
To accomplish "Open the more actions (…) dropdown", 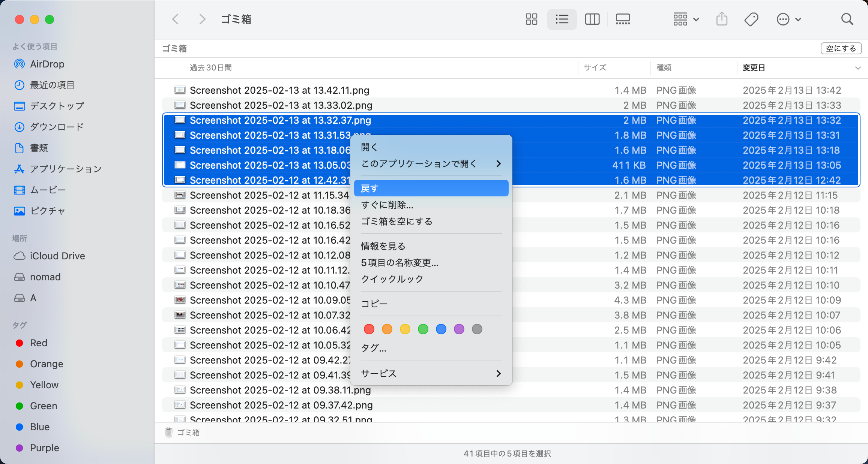I will point(788,19).
